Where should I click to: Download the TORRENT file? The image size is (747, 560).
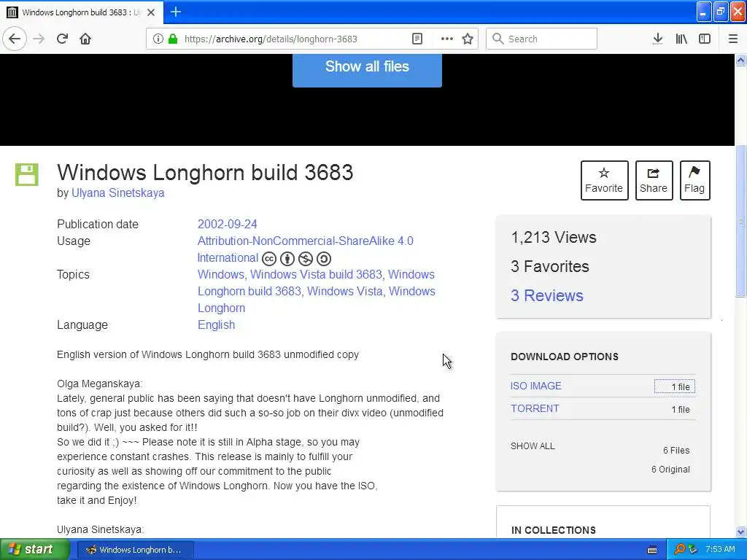coord(535,408)
